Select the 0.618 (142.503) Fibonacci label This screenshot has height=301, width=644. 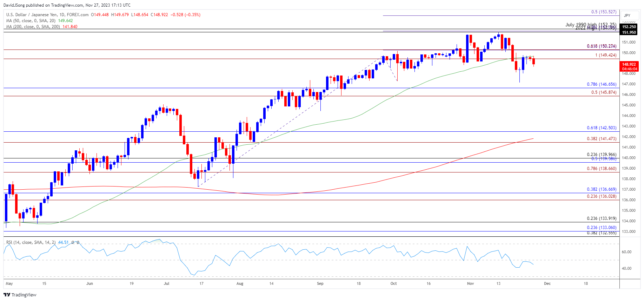pyautogui.click(x=602, y=128)
